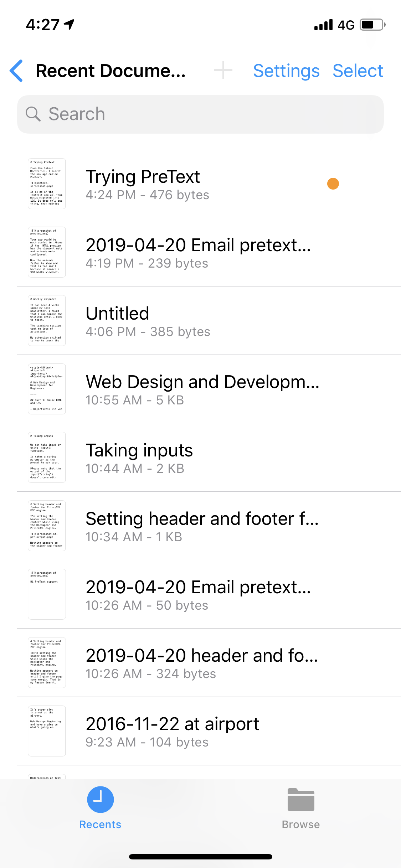Tap the location arrow in status bar
401x868 pixels.
(x=69, y=24)
